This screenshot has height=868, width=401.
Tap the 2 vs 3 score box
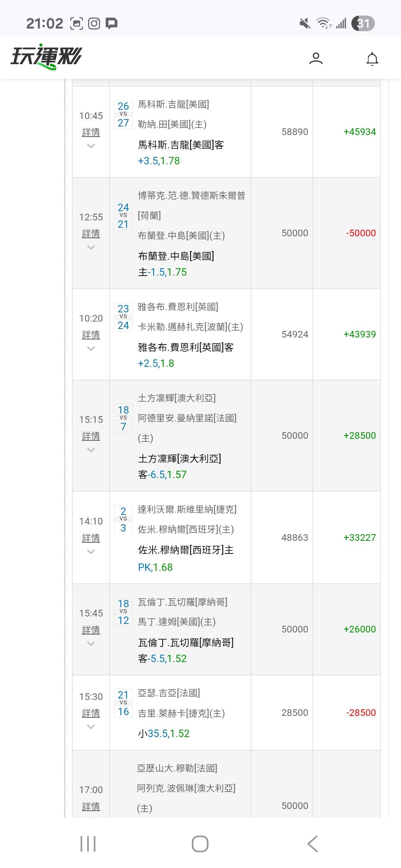pyautogui.click(x=123, y=519)
